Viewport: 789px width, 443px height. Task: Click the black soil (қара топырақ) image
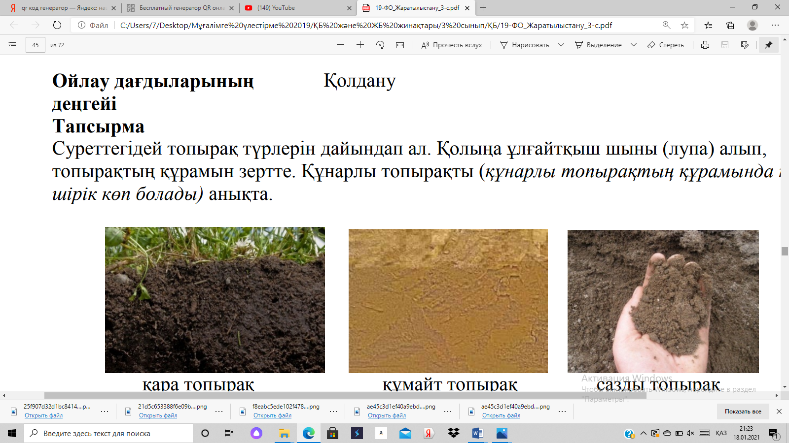click(x=215, y=300)
